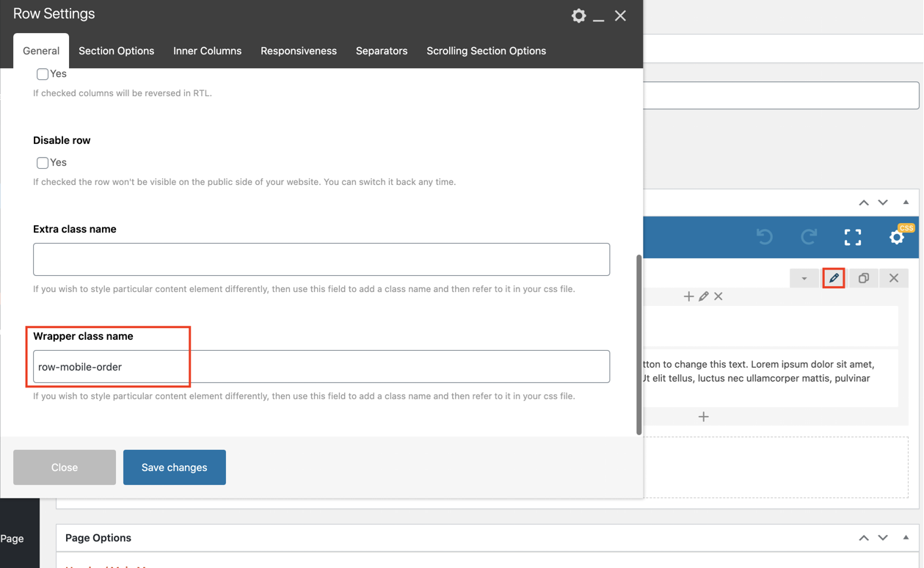Open the Separators tab
Image resolution: width=924 pixels, height=568 pixels.
click(x=382, y=51)
